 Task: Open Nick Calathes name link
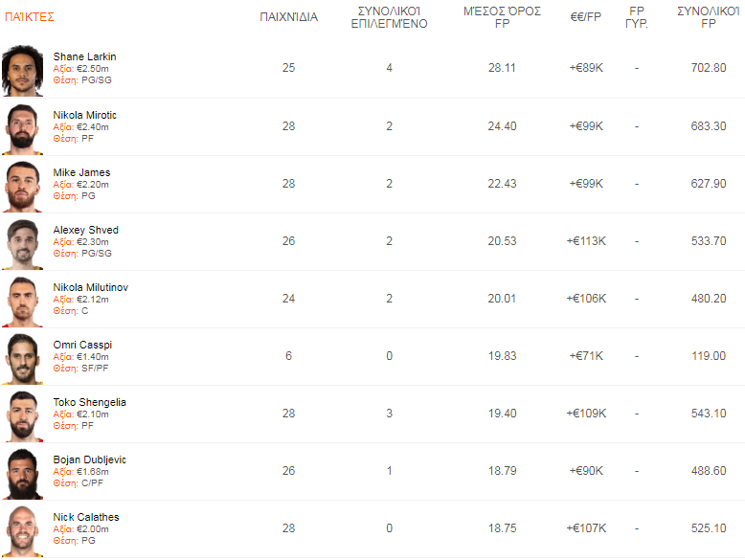(86, 517)
